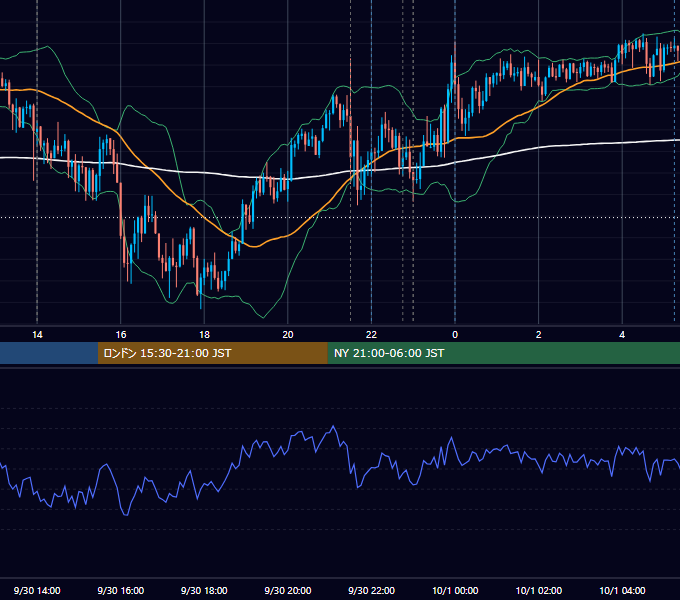This screenshot has height=600, width=680.
Task: Click hour label 14 on time axis
Action: click(x=37, y=335)
